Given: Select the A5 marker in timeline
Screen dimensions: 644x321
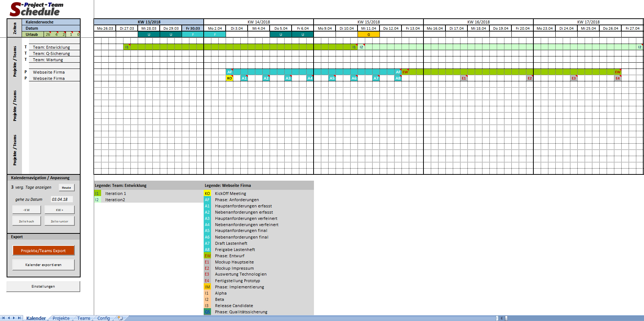Looking at the screenshot, I should coord(332,78).
